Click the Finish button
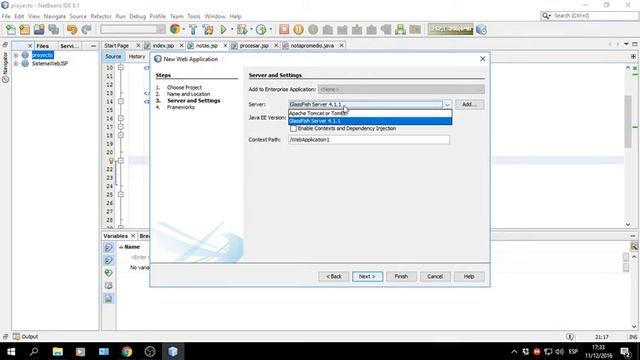This screenshot has width=640, height=360. coord(401,276)
